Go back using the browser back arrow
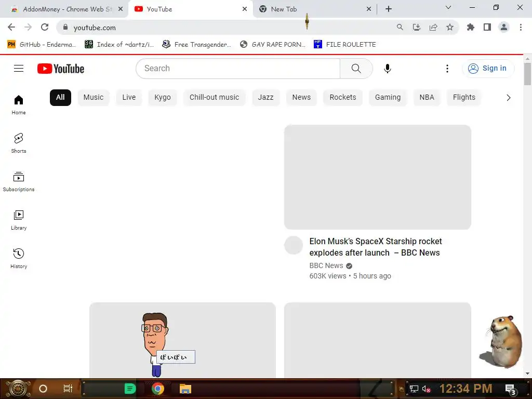 (11, 27)
